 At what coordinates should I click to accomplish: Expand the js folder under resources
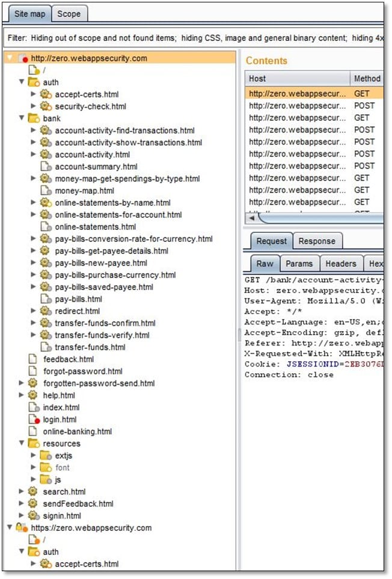point(34,480)
